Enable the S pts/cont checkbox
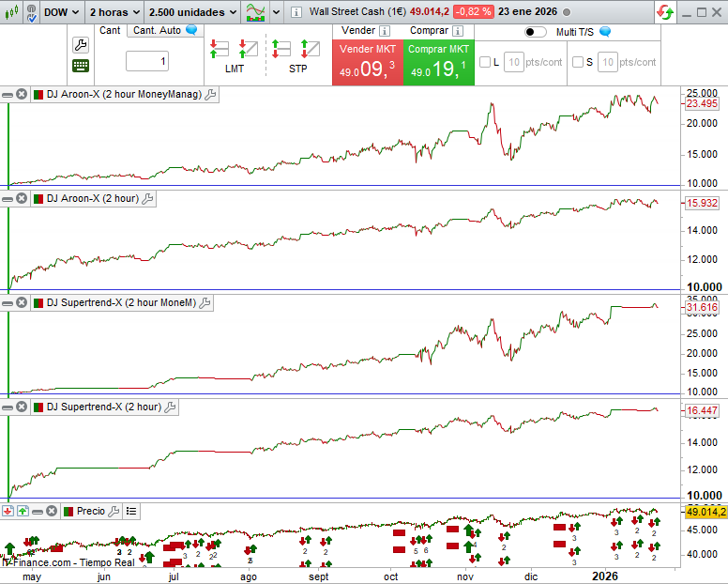Screen dimensions: 728x584 pos(577,62)
